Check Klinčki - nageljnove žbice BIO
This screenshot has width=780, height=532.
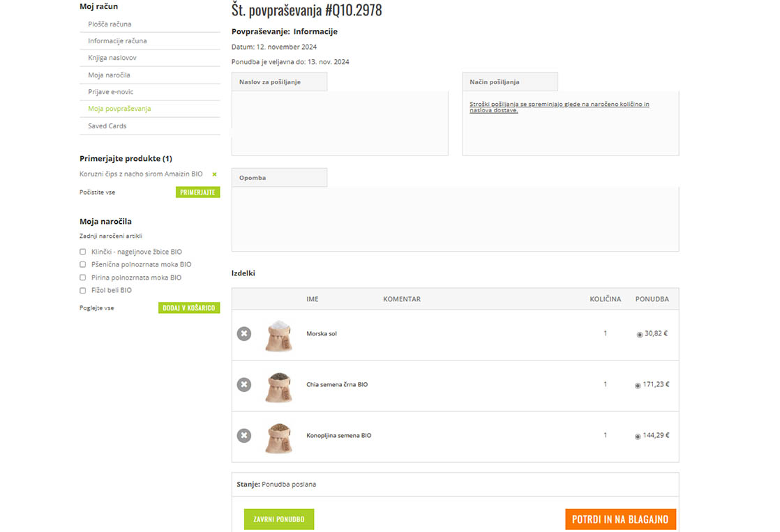pos(83,252)
